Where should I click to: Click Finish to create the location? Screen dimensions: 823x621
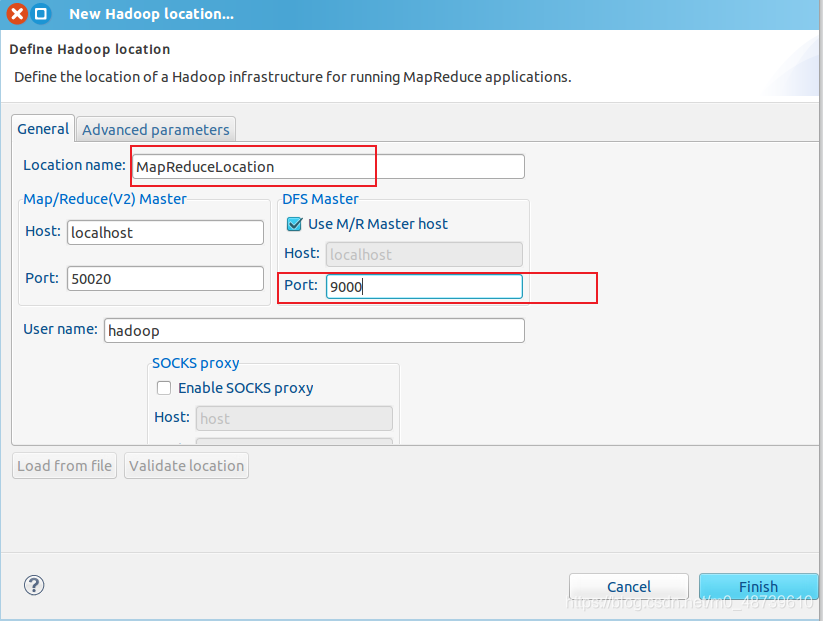tap(758, 586)
